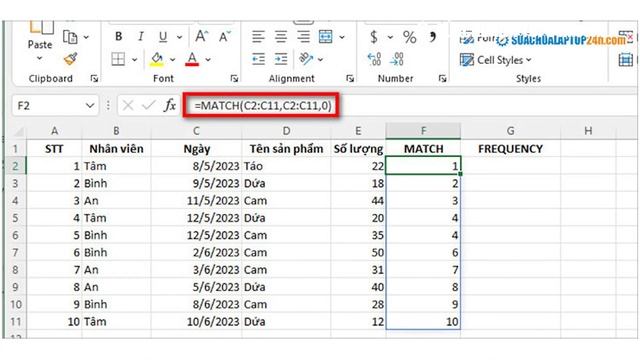The width and height of the screenshot is (640, 360).
Task: Cancel the formula entry (X)
Action: pos(128,106)
